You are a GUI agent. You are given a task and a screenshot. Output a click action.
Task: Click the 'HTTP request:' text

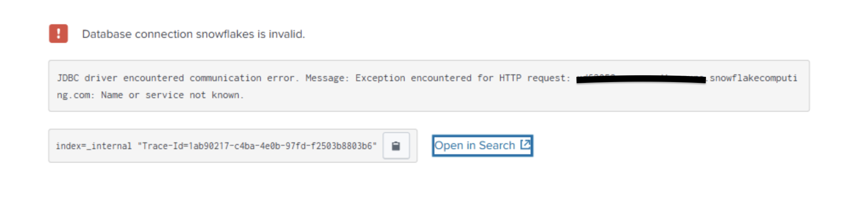534,78
